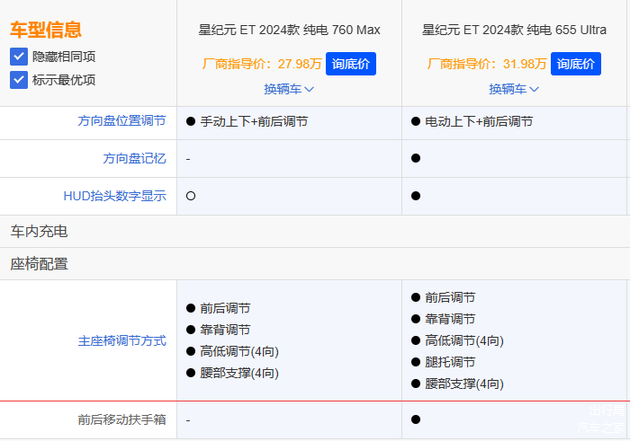Image resolution: width=630 pixels, height=441 pixels.
Task: Expand the 车内充电 section header
Action: pos(39,231)
